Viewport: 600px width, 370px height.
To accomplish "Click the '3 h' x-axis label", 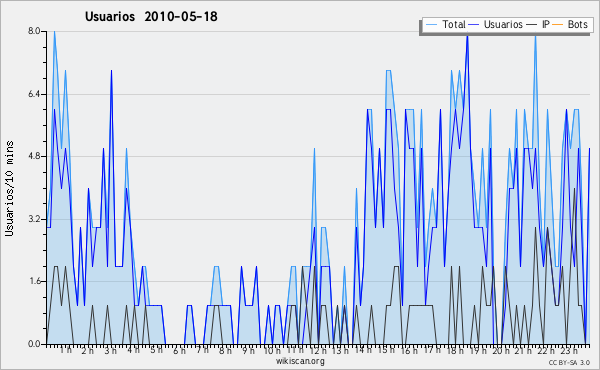I will pyautogui.click(x=111, y=351).
